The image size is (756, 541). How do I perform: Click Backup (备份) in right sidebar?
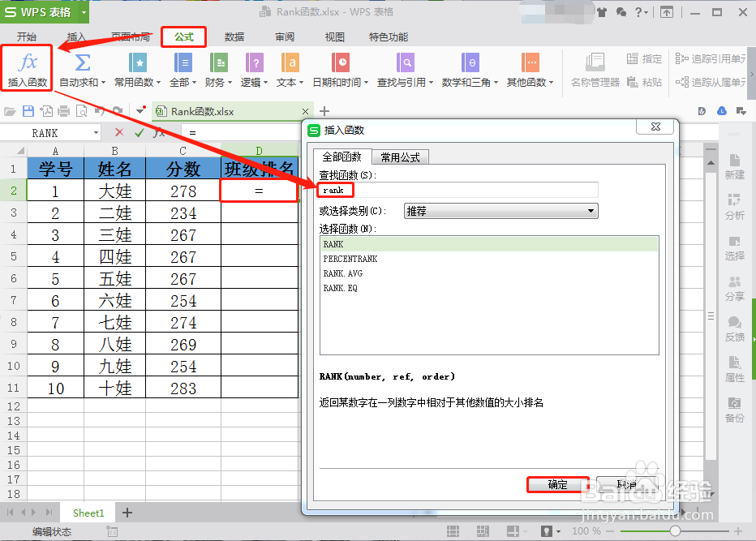[x=735, y=410]
